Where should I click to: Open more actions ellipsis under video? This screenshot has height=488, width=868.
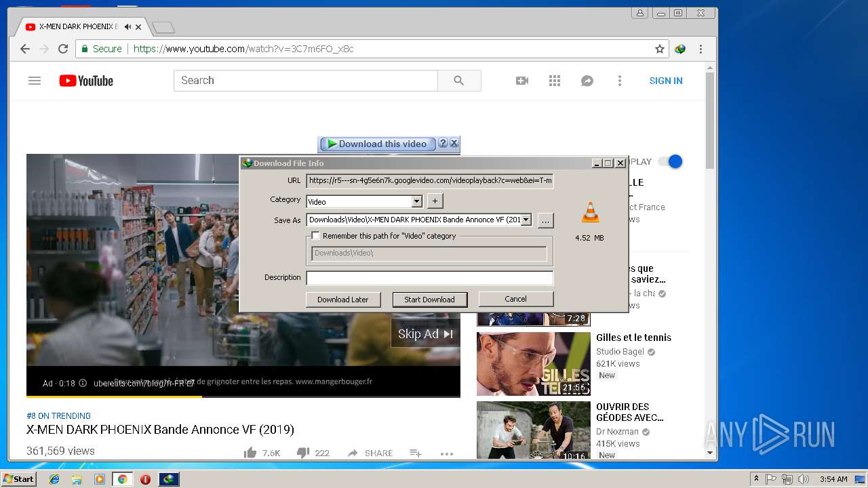click(446, 453)
